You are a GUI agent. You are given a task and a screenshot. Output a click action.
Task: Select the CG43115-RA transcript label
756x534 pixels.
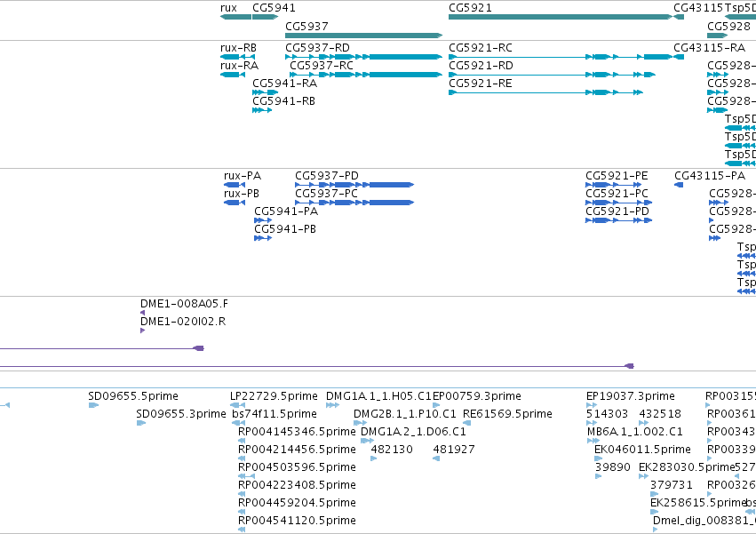709,48
